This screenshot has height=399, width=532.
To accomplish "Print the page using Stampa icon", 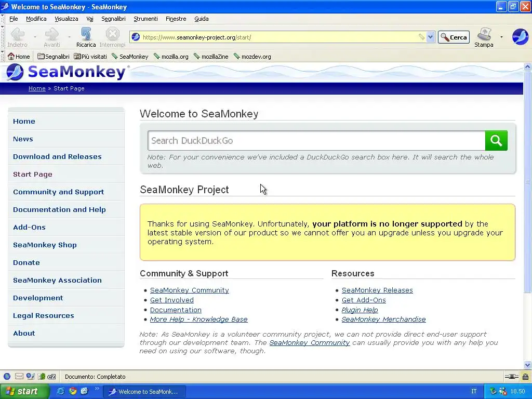I will 484,37.
